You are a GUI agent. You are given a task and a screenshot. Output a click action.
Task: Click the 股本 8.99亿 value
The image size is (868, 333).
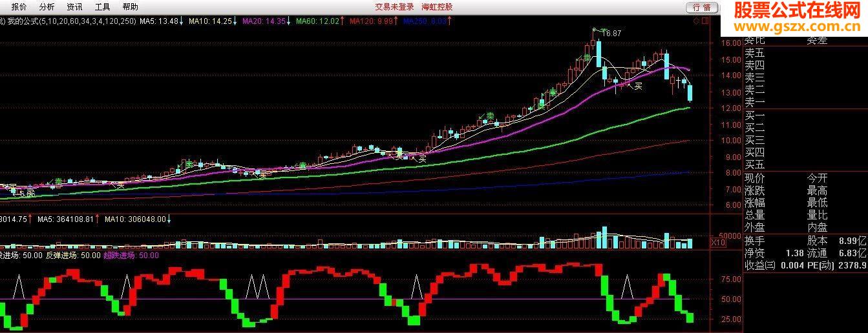pyautogui.click(x=837, y=241)
